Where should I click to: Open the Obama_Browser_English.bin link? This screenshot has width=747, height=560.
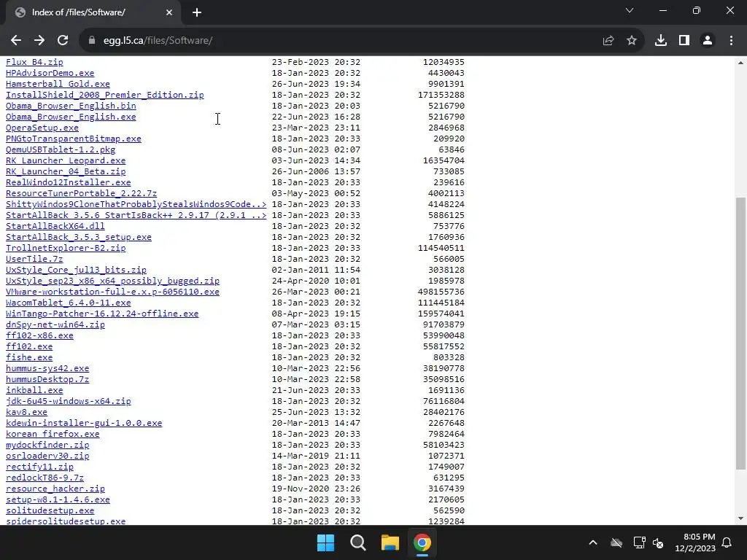(x=71, y=106)
